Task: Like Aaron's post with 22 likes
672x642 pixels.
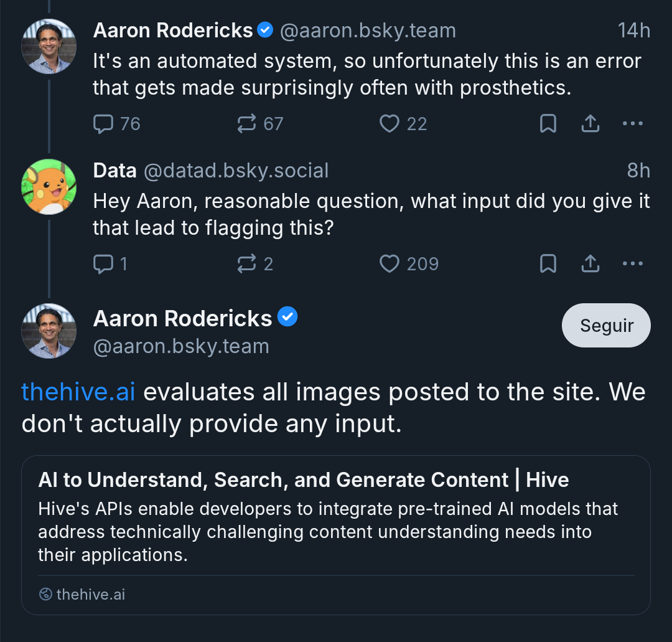Action: pos(390,124)
